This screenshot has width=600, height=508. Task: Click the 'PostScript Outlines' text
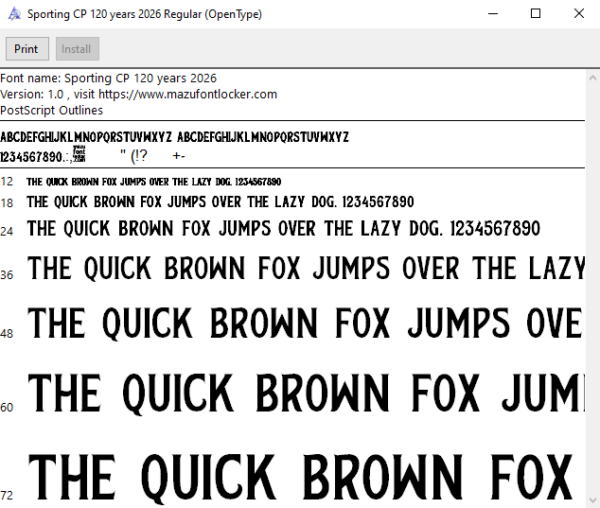pos(52,110)
